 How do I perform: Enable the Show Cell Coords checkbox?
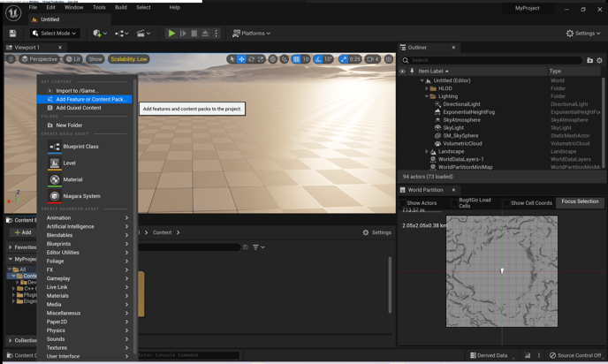[506, 202]
